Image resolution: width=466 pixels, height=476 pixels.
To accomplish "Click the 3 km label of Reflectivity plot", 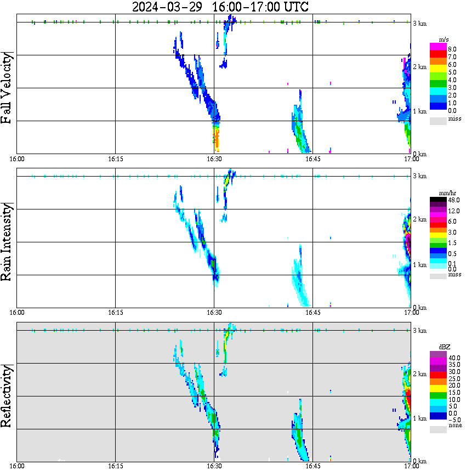I will (419, 331).
